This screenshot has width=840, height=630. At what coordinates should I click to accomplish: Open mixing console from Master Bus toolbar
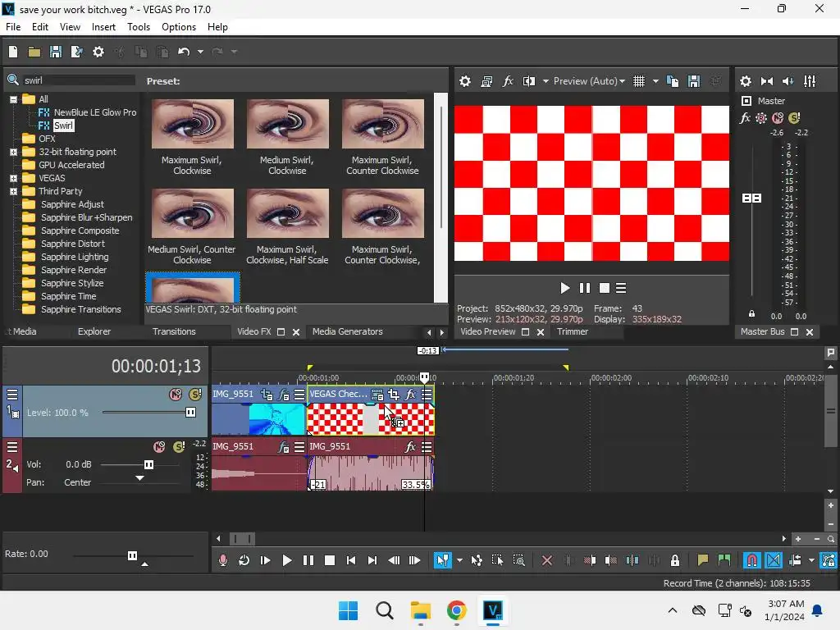pos(810,81)
